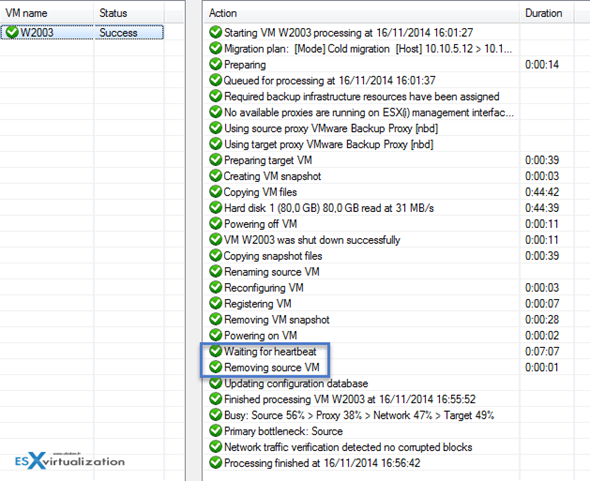
Task: Select 'Primary bottleneck: Source' entry text
Action: (x=283, y=431)
